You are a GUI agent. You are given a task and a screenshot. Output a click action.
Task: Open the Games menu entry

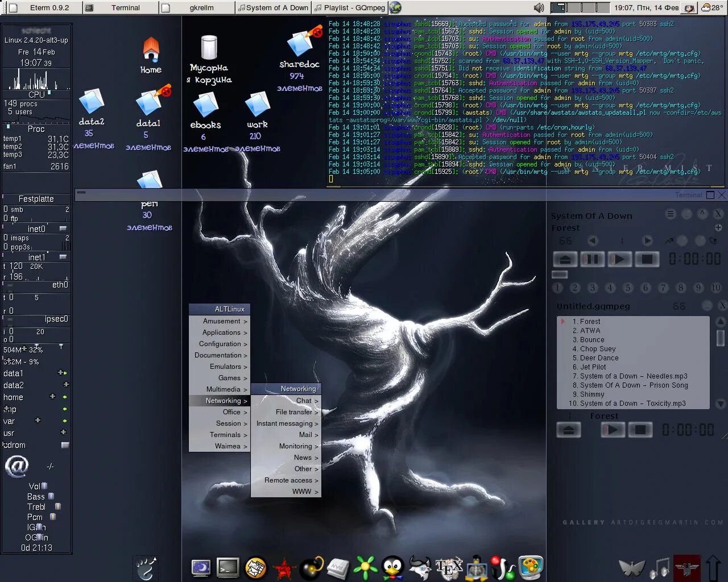coord(220,378)
